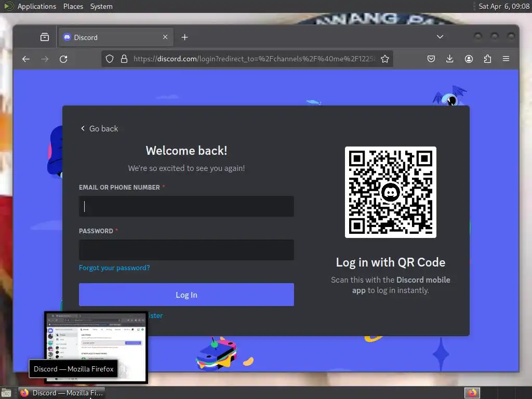Open the Firefox hamburger menu
532x399 pixels.
tap(506, 59)
